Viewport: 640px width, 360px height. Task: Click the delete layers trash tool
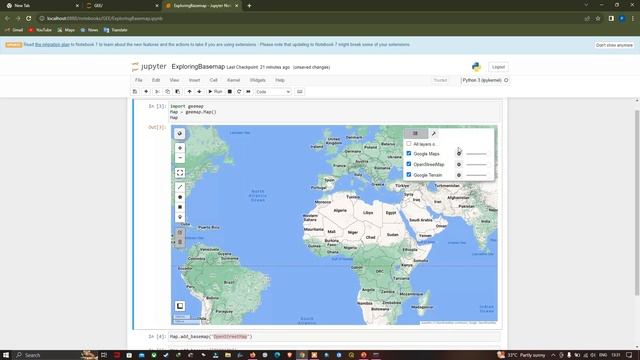click(180, 242)
